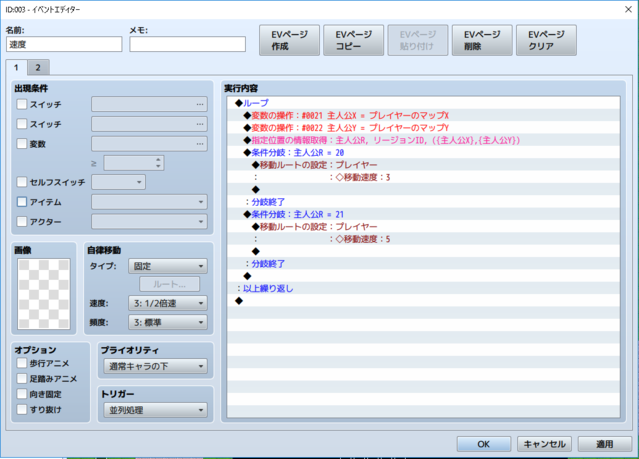Click EVページ削除 button
The width and height of the screenshot is (639, 459).
click(x=482, y=40)
